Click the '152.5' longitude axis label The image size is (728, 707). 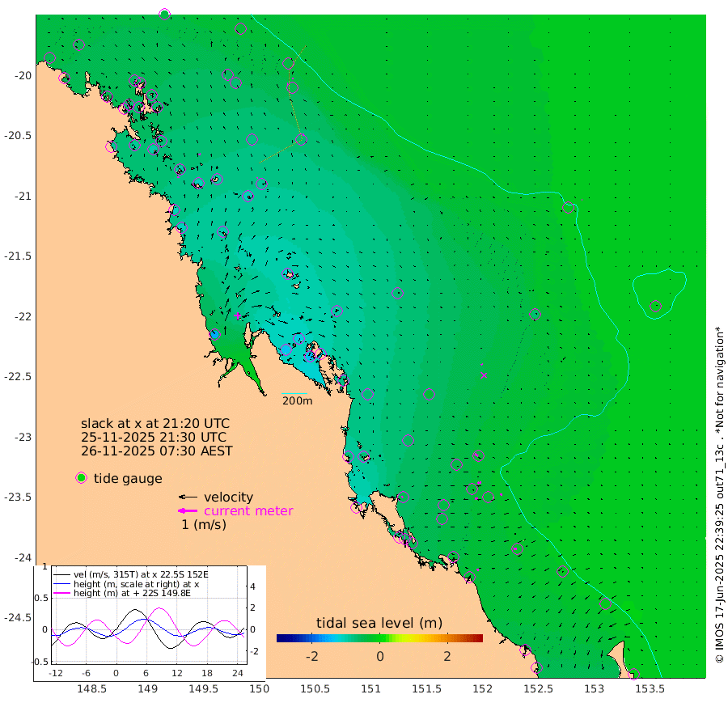[538, 689]
